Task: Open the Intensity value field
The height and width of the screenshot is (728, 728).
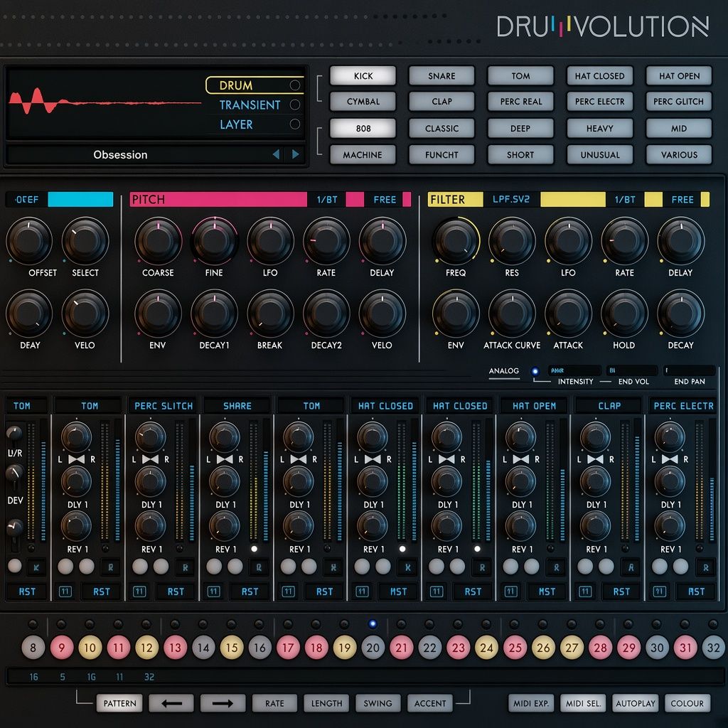Action: point(574,370)
